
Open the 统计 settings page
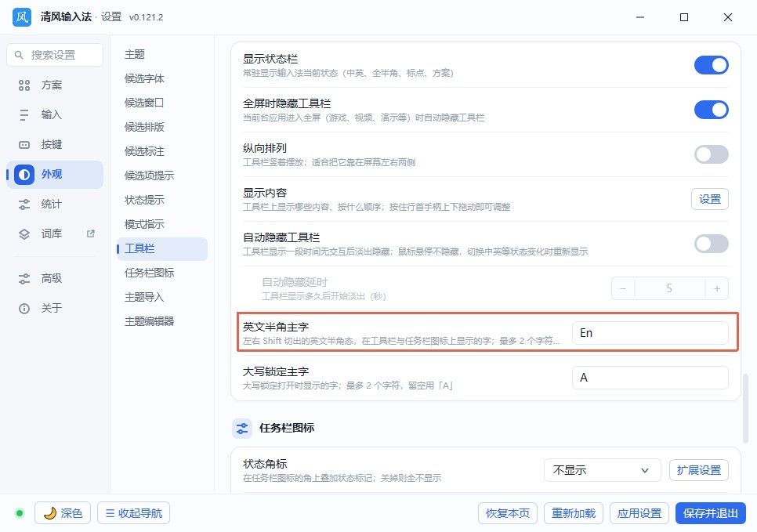coord(55,204)
